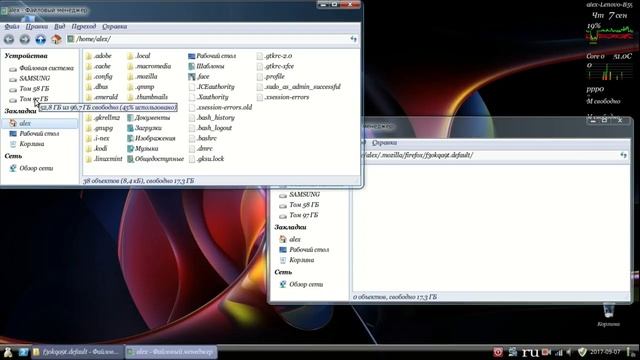Select the Рабочий стол folder in file list
The width and height of the screenshot is (640, 360).
coord(212,56)
